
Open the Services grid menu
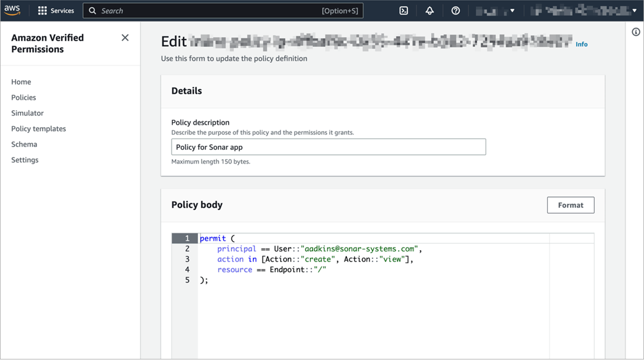point(42,11)
